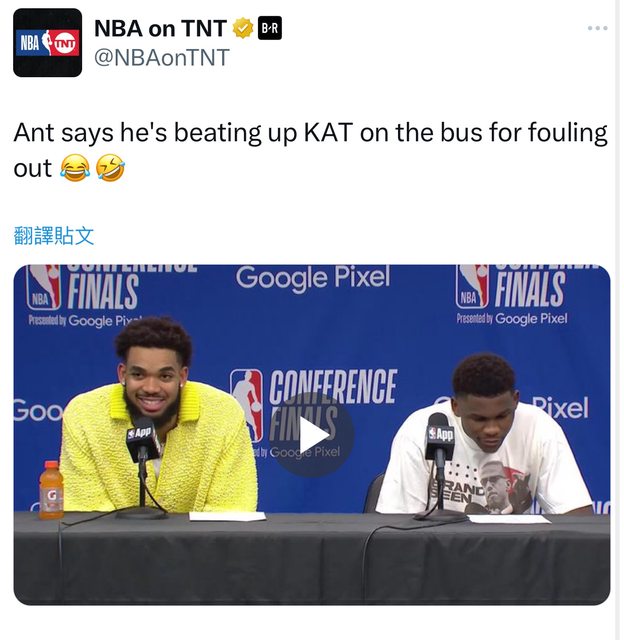Click the Google Pixel logo atop the video

click(x=313, y=278)
